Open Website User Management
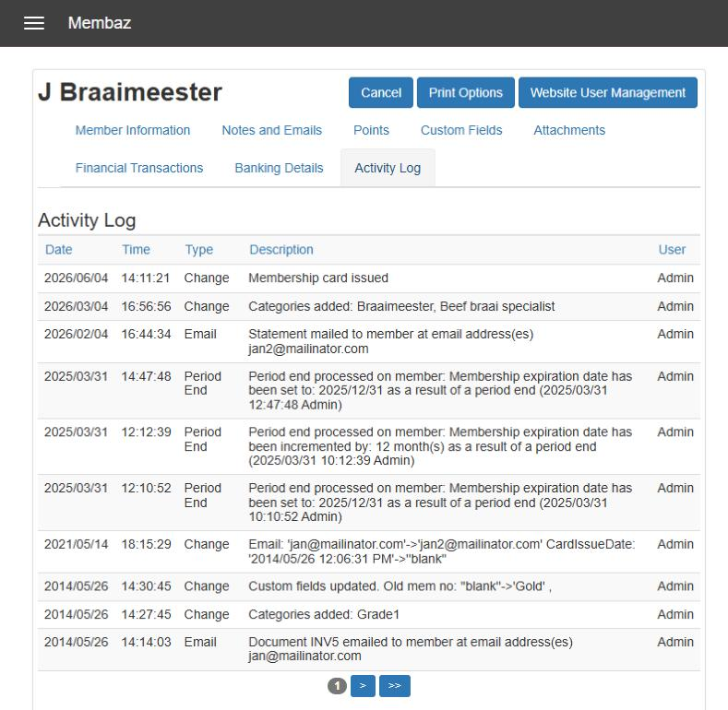This screenshot has height=710, width=728. tap(608, 92)
